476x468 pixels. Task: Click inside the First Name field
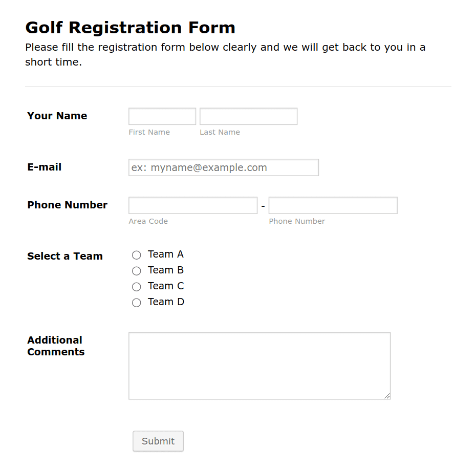[x=162, y=116]
